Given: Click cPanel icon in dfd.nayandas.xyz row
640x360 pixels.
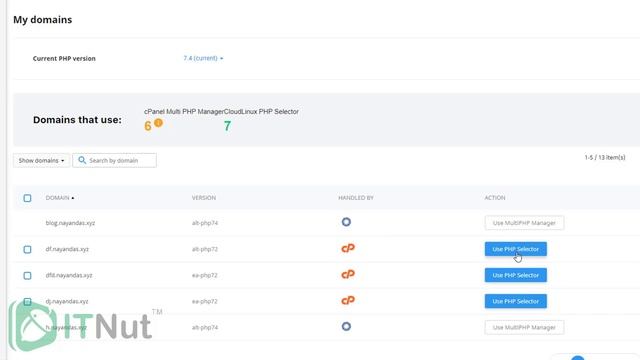Looking at the screenshot, I should tap(348, 274).
